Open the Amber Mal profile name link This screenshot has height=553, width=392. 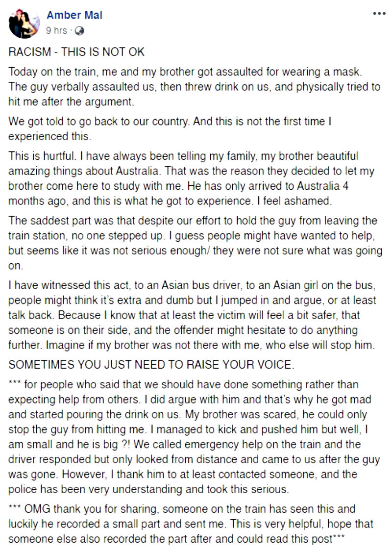[x=74, y=15]
